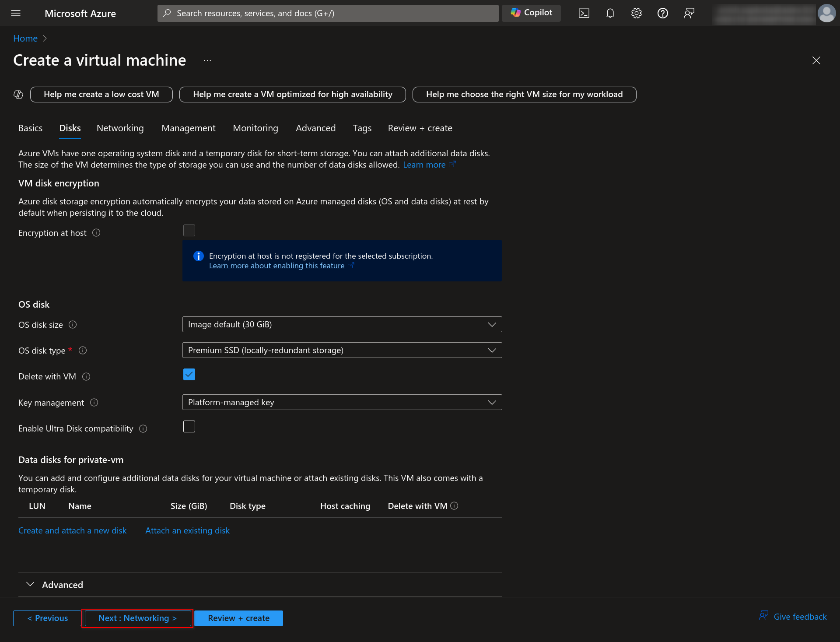The width and height of the screenshot is (840, 642).
Task: Open the feedback (person) icon in top bar
Action: point(689,13)
